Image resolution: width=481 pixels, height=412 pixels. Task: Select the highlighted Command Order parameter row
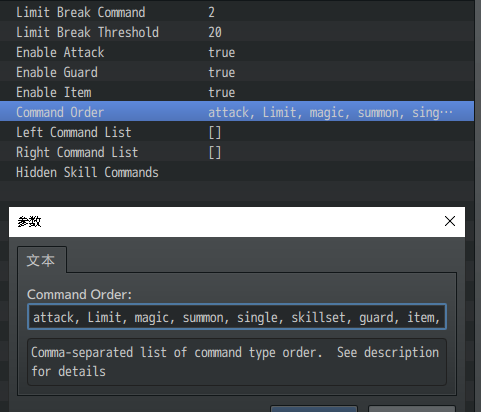[237, 111]
